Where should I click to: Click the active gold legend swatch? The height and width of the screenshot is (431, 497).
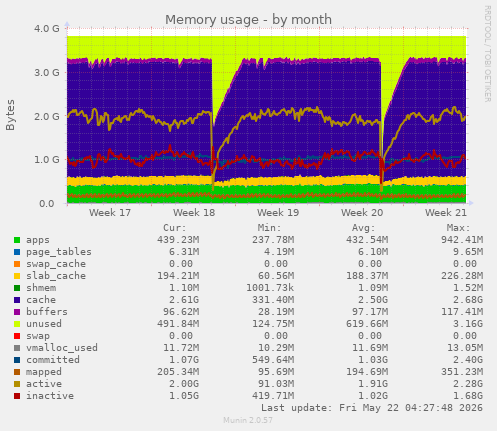pyautogui.click(x=17, y=384)
